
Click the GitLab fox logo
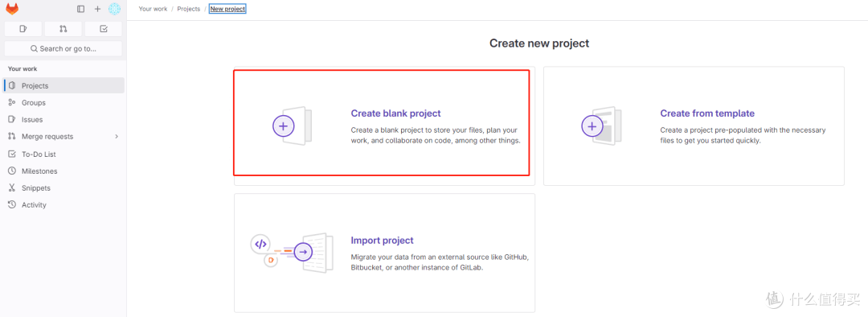(x=12, y=9)
